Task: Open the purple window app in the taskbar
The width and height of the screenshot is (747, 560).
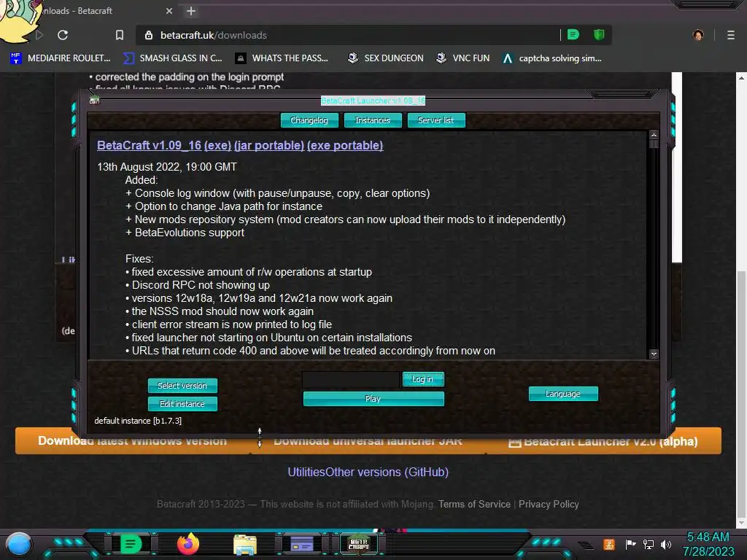Action: click(301, 544)
